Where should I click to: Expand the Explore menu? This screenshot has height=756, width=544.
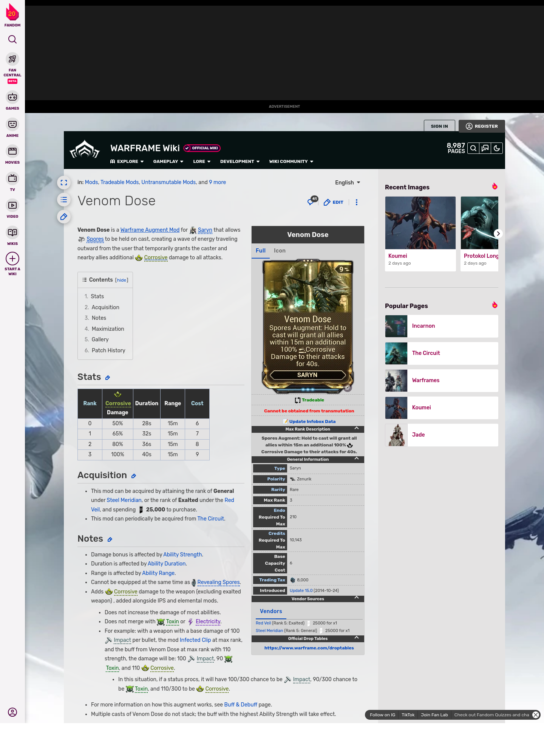[127, 161]
